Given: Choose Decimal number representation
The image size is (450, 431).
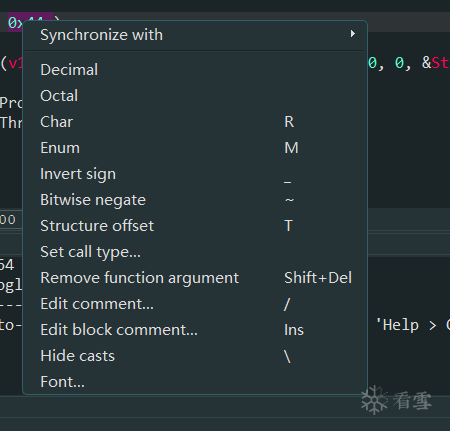Looking at the screenshot, I should [195, 70].
